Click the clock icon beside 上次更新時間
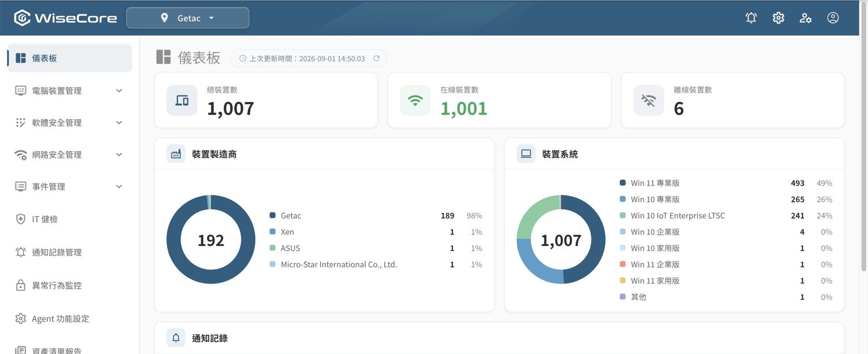 tap(243, 58)
